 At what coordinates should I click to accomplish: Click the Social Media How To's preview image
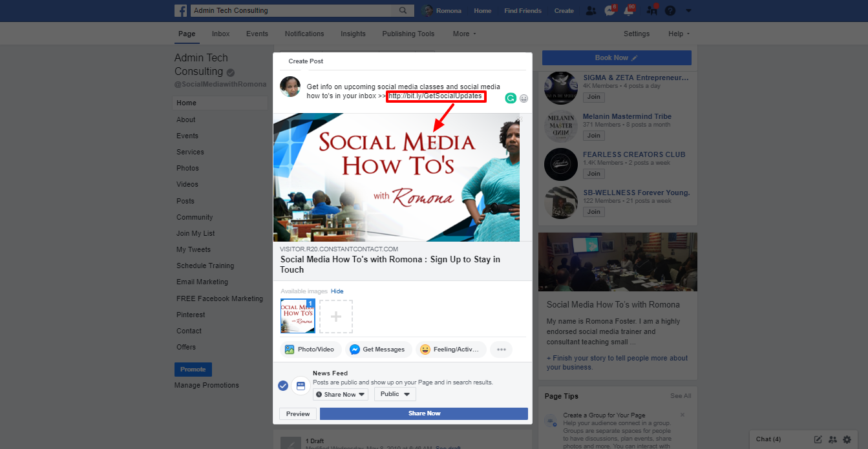tap(396, 178)
